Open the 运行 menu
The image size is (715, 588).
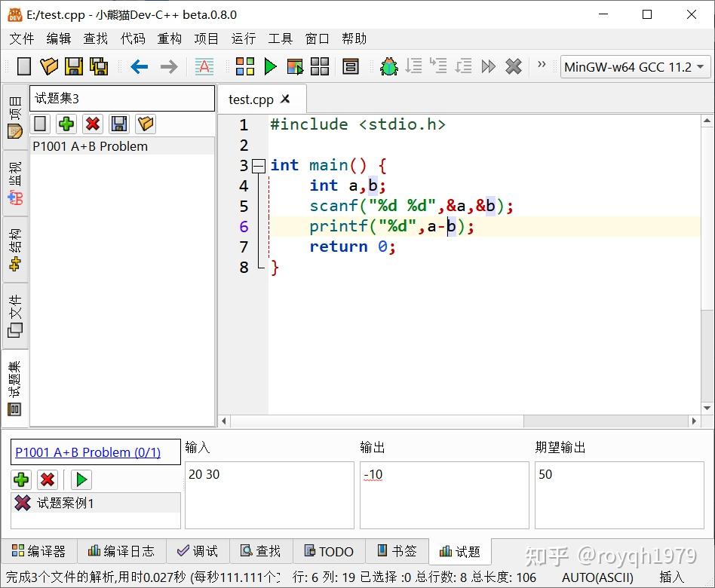(x=243, y=38)
